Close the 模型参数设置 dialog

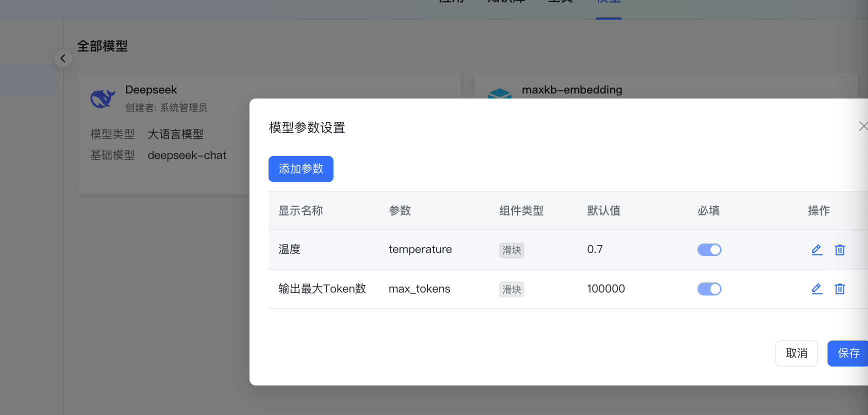pyautogui.click(x=862, y=126)
